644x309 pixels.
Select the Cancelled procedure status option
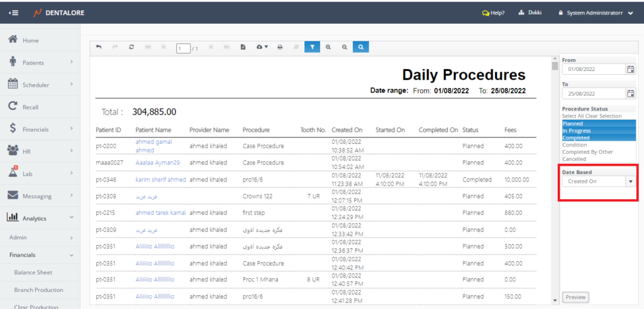574,159
